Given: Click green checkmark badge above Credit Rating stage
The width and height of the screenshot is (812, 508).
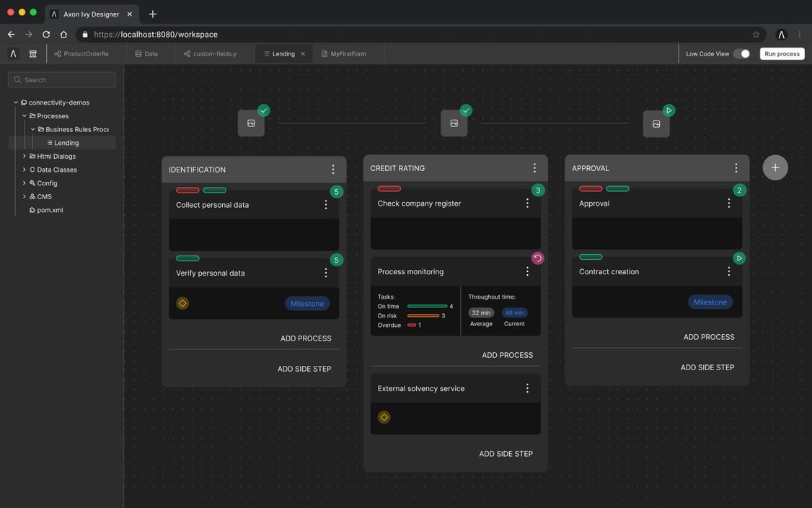Looking at the screenshot, I should click(466, 110).
